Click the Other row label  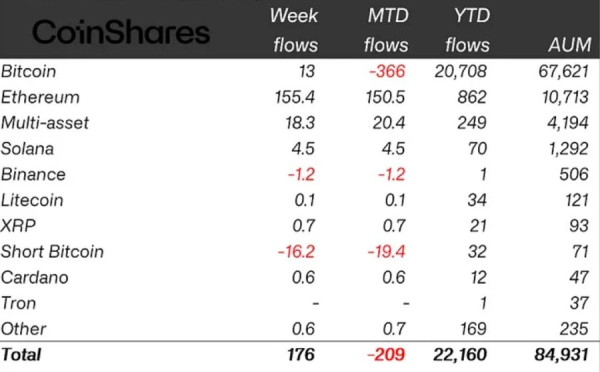click(x=23, y=329)
